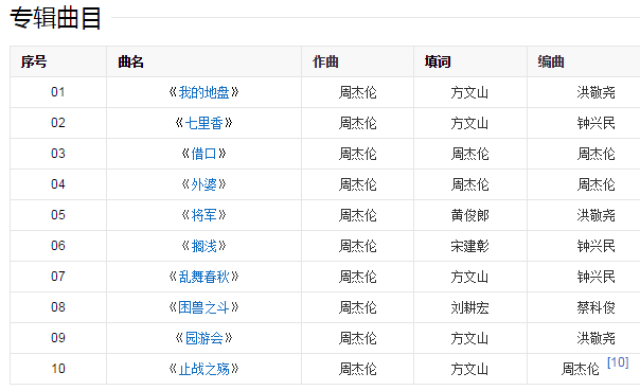Click lyricist 周杰伦 in row 04

tap(470, 185)
